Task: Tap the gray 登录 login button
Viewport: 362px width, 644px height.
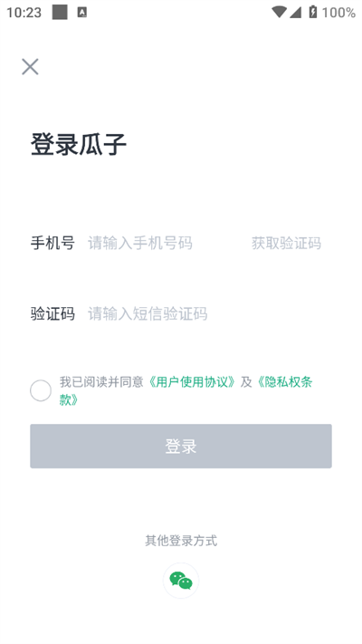Action: 181,446
